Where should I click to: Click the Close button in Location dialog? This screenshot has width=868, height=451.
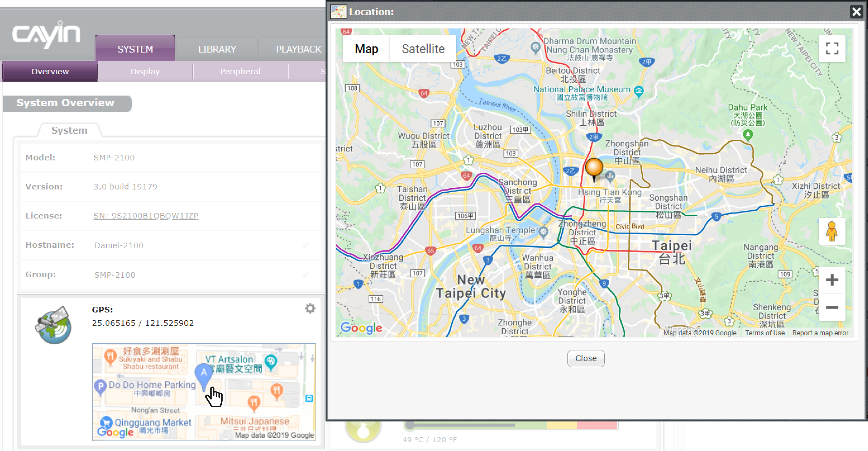(x=586, y=358)
